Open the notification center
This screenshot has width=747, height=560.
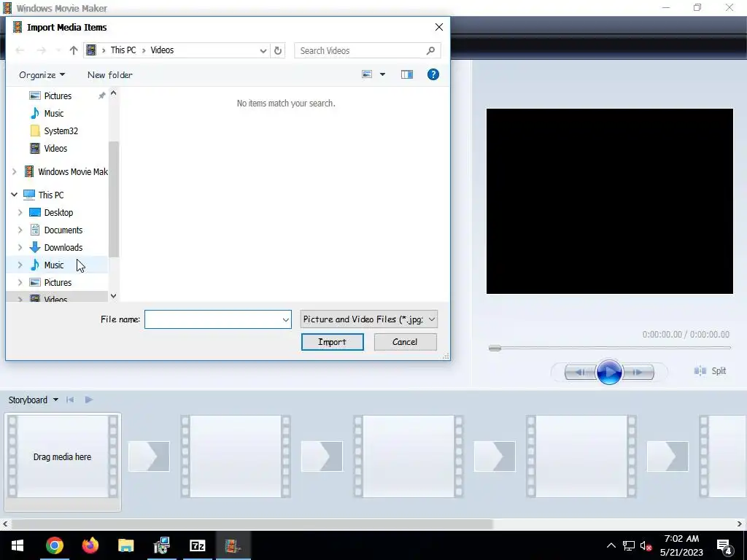tap(725, 547)
